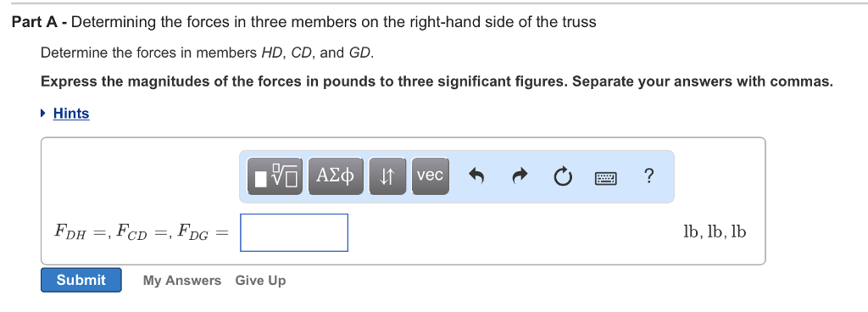Redo the last undone edit
The width and height of the screenshot is (868, 312).
(520, 175)
